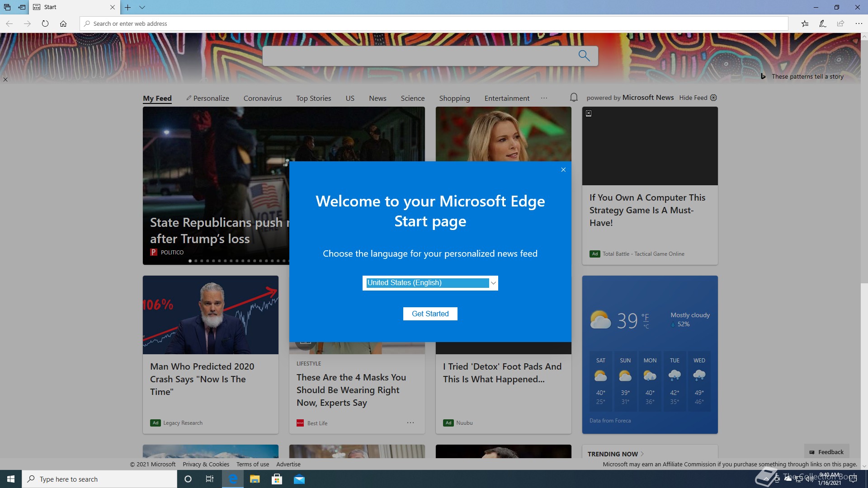This screenshot has height=488, width=868.
Task: Open Advertise footer link
Action: 288,464
